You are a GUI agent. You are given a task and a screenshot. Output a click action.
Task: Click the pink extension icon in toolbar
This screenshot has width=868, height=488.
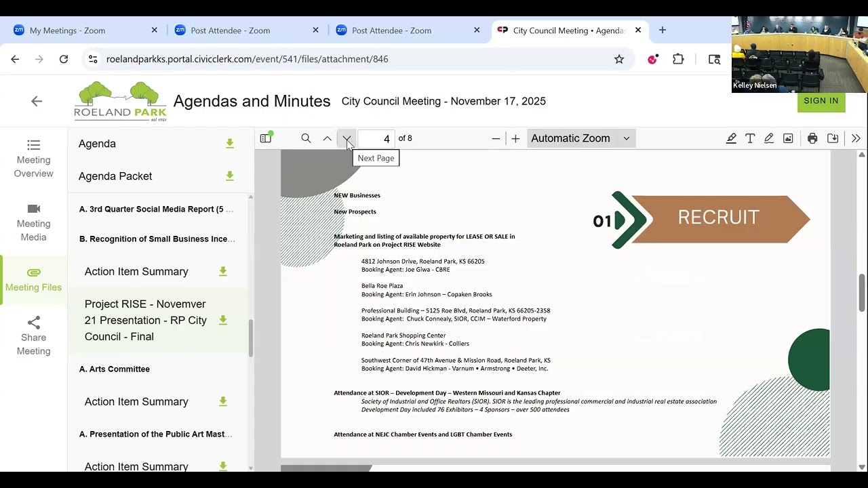point(653,60)
